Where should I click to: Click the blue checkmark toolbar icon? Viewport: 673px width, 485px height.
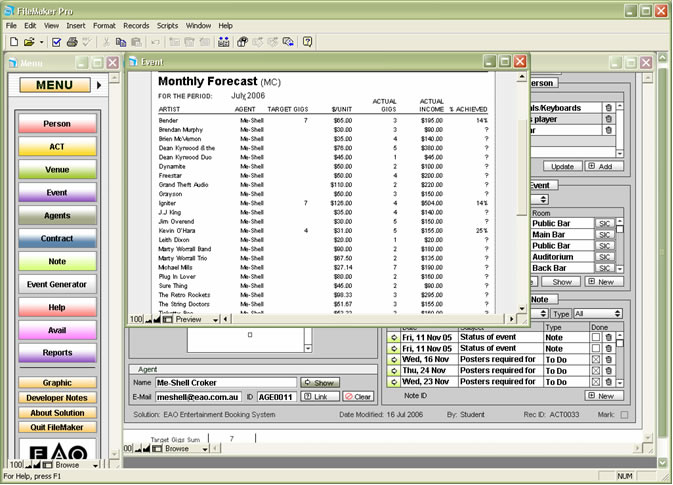[x=56, y=42]
